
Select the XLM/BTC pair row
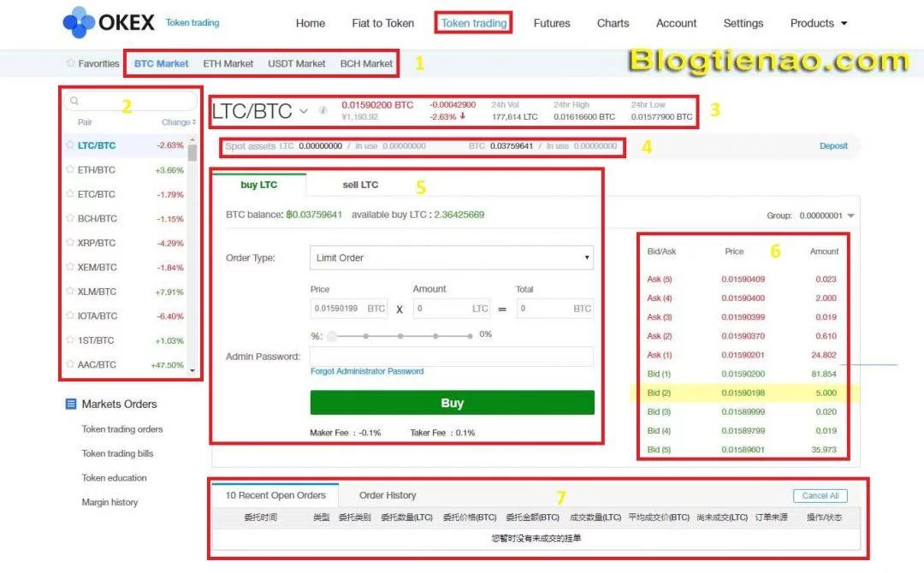tap(125, 292)
